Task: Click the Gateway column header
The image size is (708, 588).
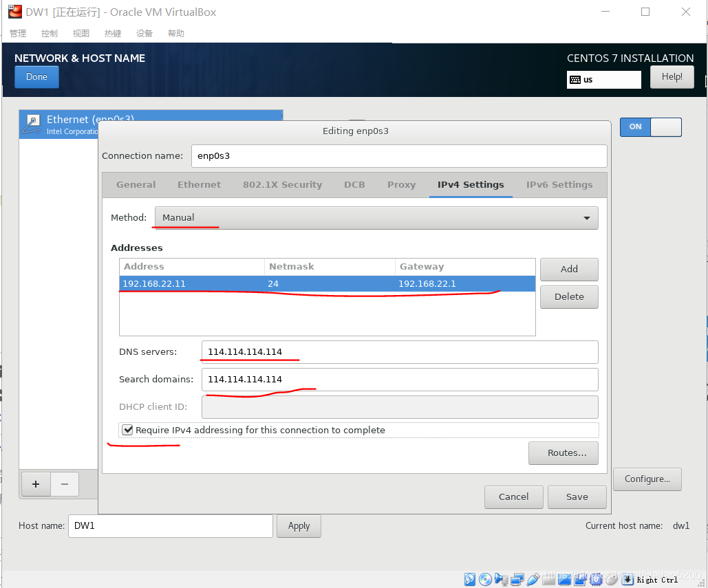Action: [465, 267]
